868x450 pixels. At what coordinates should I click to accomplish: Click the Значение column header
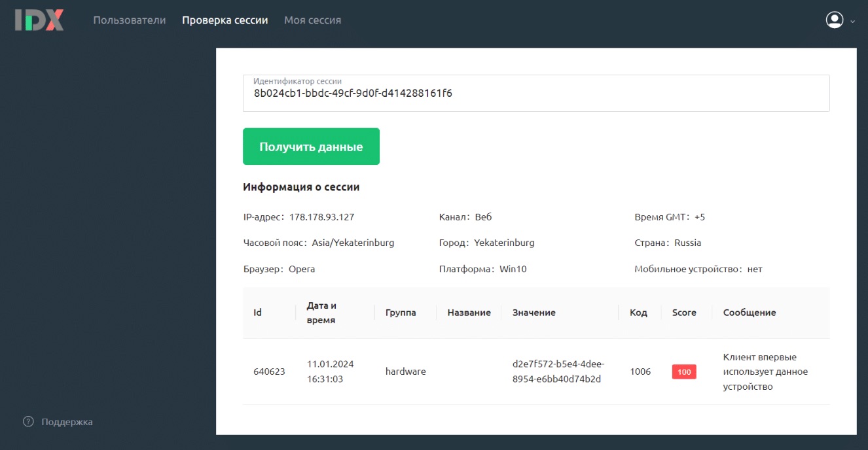pyautogui.click(x=534, y=313)
